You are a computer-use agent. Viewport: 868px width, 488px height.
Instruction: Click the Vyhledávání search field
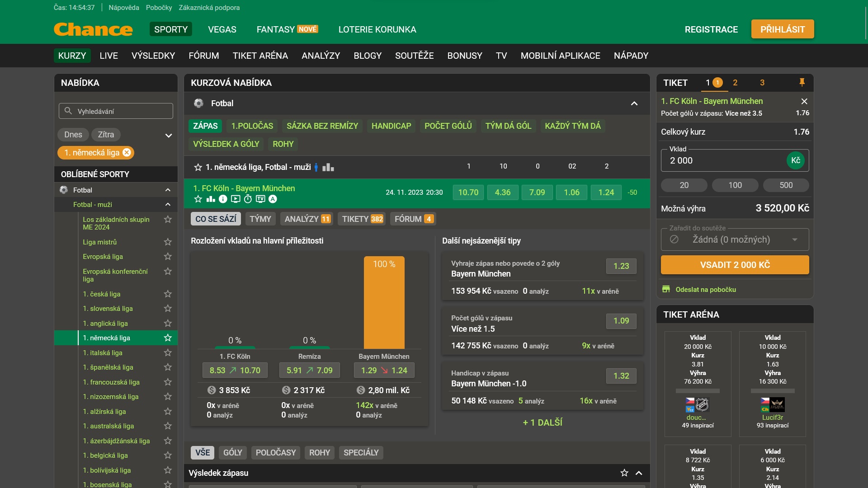pyautogui.click(x=116, y=111)
